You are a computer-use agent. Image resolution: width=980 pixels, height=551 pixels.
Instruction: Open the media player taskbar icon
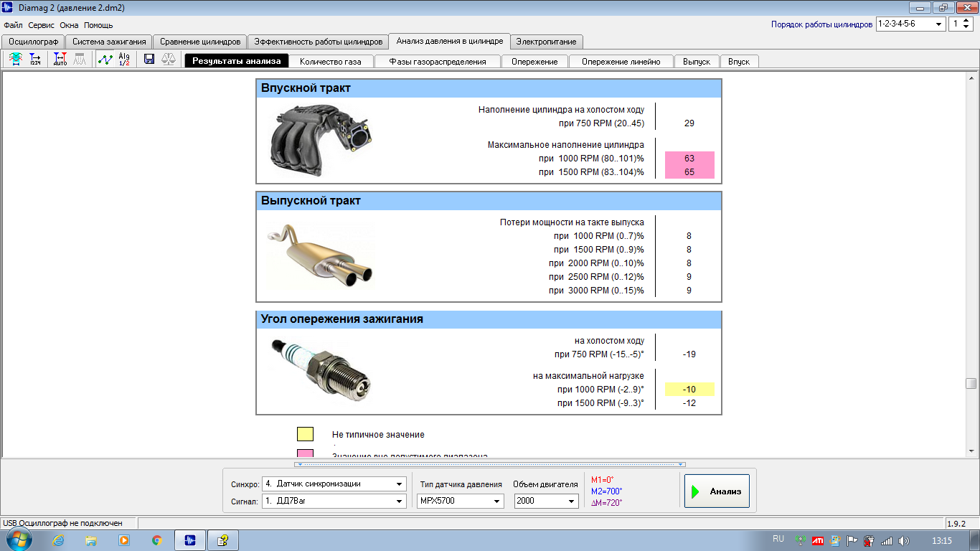124,540
